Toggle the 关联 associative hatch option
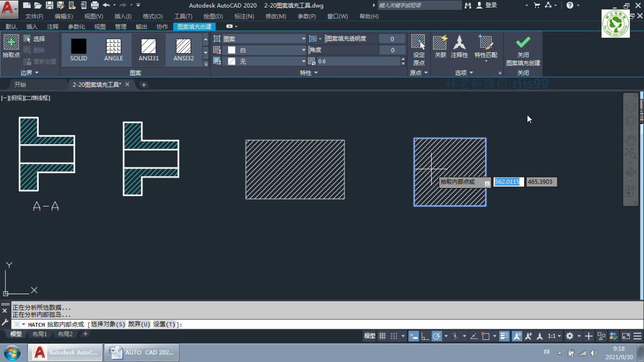Image resolution: width=644 pixels, height=362 pixels. click(x=440, y=47)
